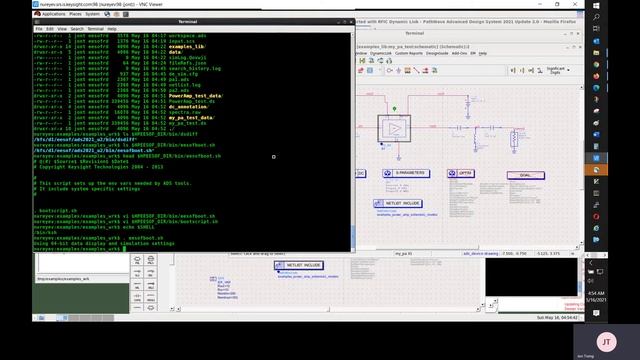Image resolution: width=640 pixels, height=360 pixels.
Task: Open the DesignGuide menu in the ADS schematic
Action: (437, 53)
